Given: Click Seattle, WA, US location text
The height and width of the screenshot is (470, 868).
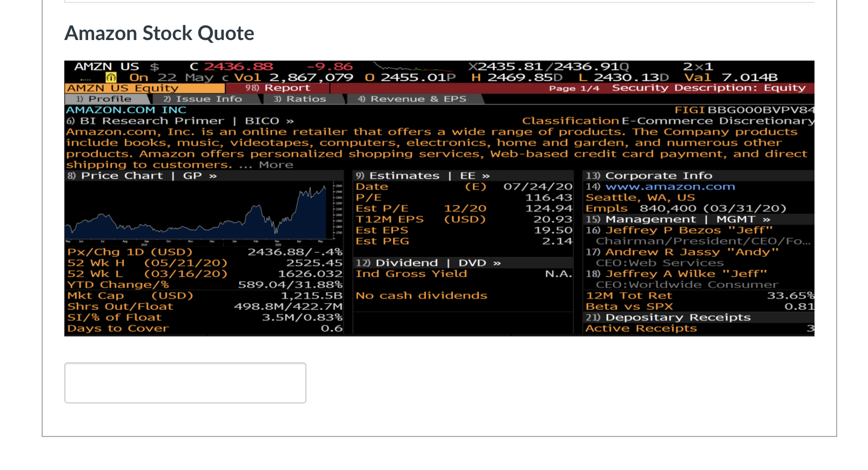Looking at the screenshot, I should [640, 197].
